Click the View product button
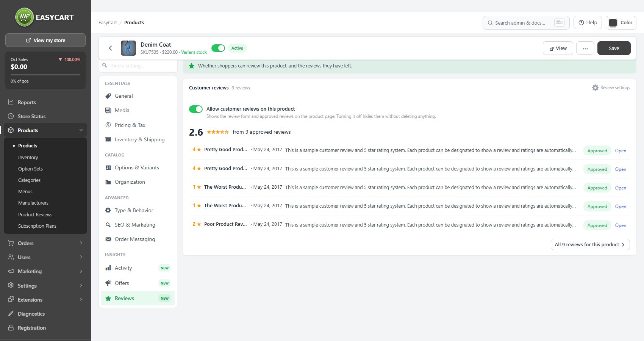 tap(558, 48)
